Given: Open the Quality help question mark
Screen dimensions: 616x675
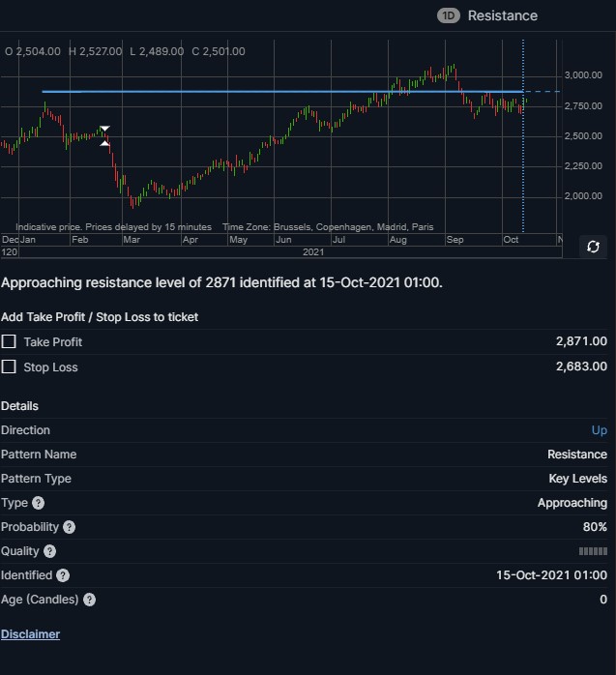Looking at the screenshot, I should [x=50, y=551].
